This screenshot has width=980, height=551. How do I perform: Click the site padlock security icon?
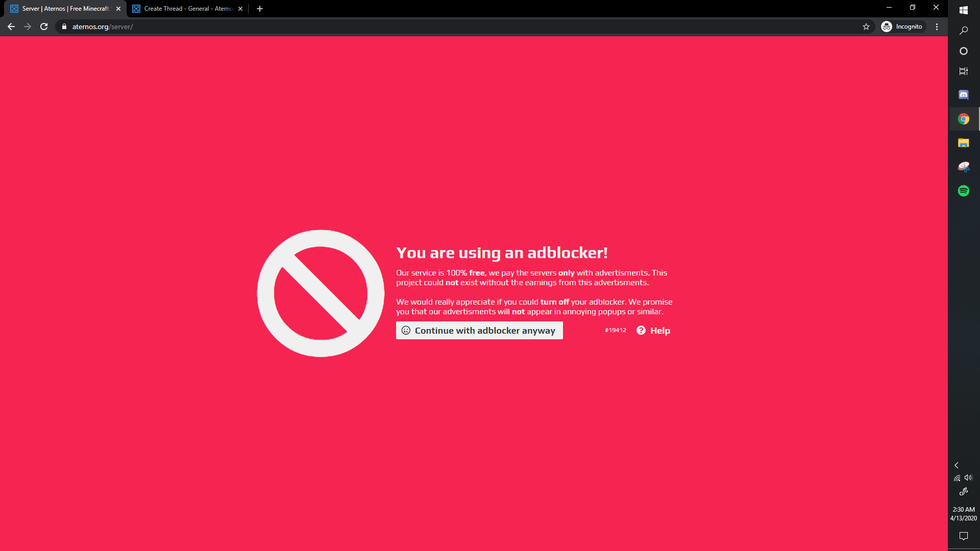coord(64,27)
